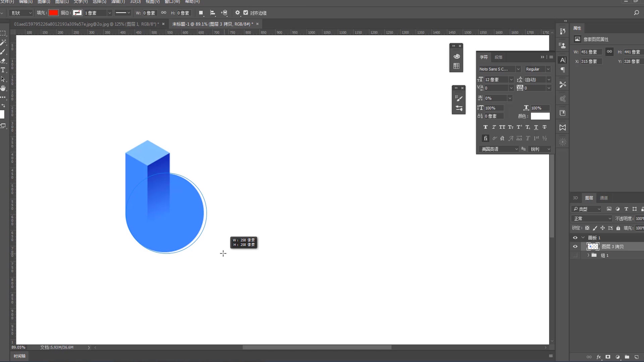Open the 正常 blend mode dropdown
This screenshot has width=644, height=362.
click(x=592, y=219)
